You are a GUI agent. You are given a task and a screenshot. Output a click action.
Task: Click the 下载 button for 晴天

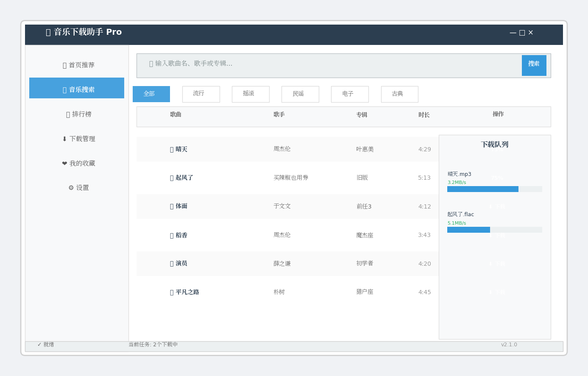pyautogui.click(x=498, y=149)
